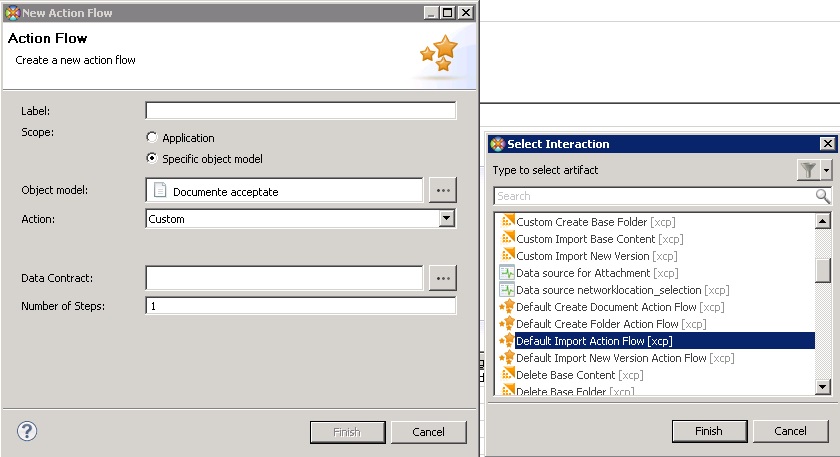Click the help question mark icon
Viewport: 840px width, 457px height.
point(27,431)
